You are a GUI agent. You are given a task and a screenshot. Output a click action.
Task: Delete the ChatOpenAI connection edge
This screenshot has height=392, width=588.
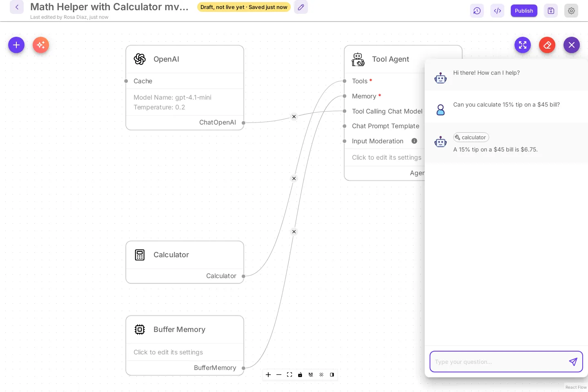tap(294, 117)
